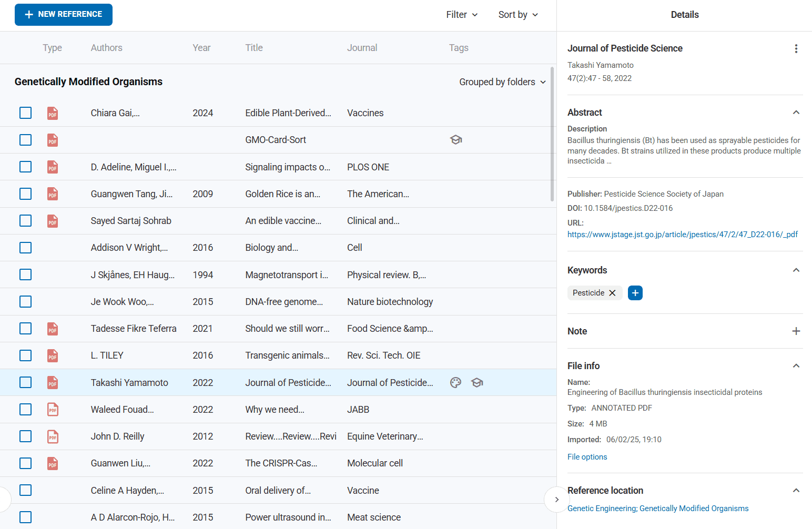
Task: Remove the Pesticide keyword tag
Action: (612, 293)
